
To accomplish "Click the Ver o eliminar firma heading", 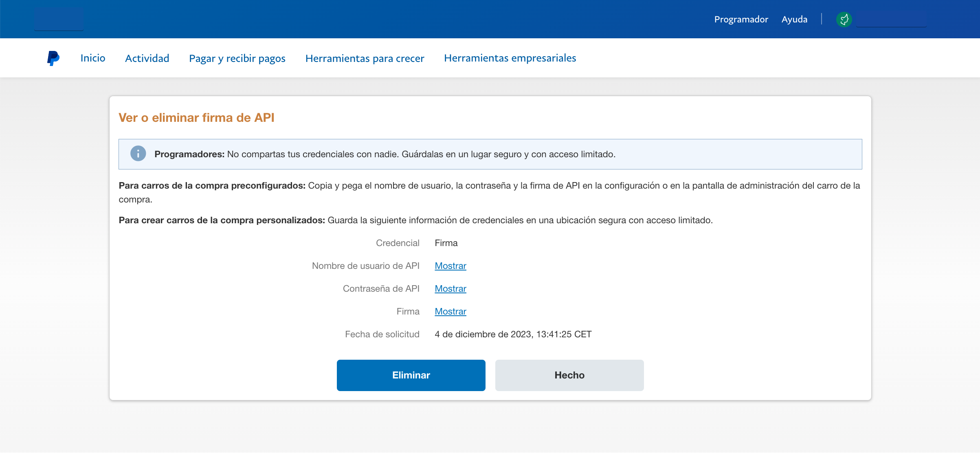I will pyautogui.click(x=196, y=118).
